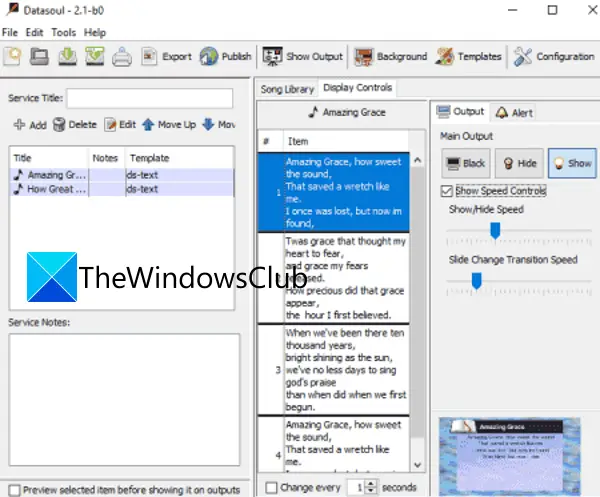Open the Background settings
This screenshot has height=497, width=600.
[390, 57]
